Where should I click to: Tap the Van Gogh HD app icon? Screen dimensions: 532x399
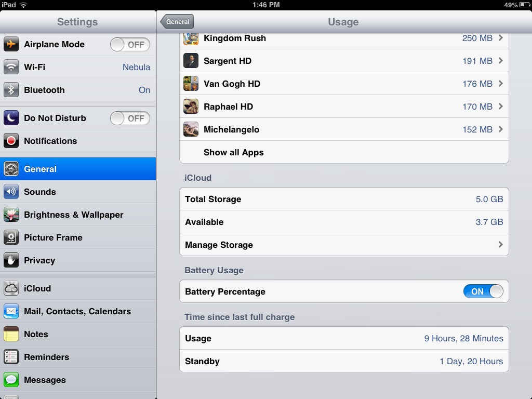(x=191, y=84)
